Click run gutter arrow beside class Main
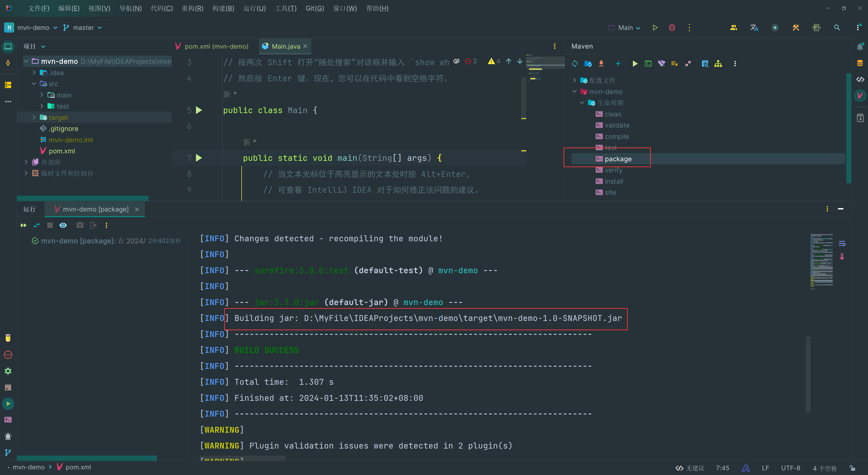The width and height of the screenshot is (868, 475). 199,110
